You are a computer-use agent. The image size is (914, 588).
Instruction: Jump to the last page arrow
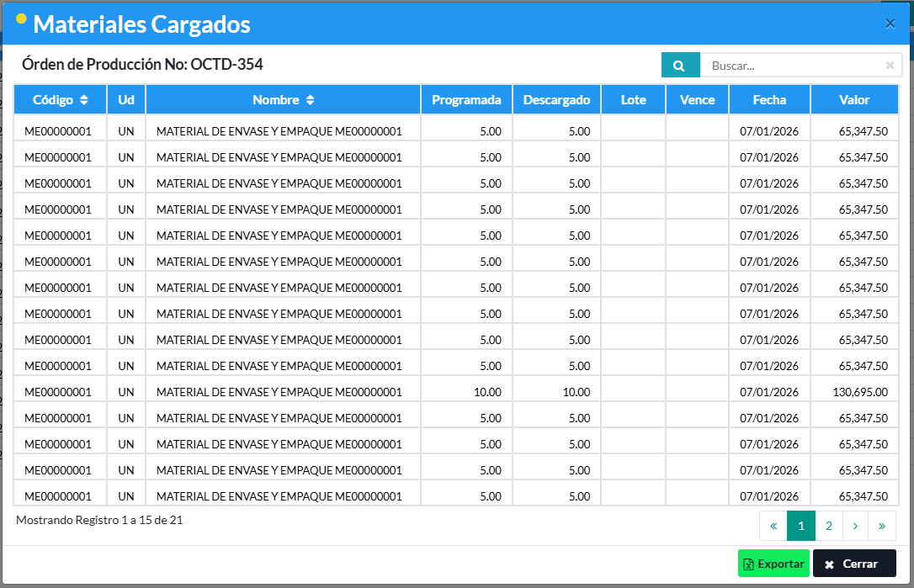point(881,526)
